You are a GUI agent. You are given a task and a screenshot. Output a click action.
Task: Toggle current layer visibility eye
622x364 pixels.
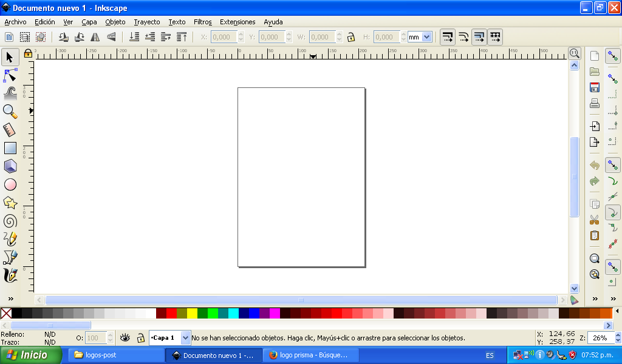click(x=125, y=338)
